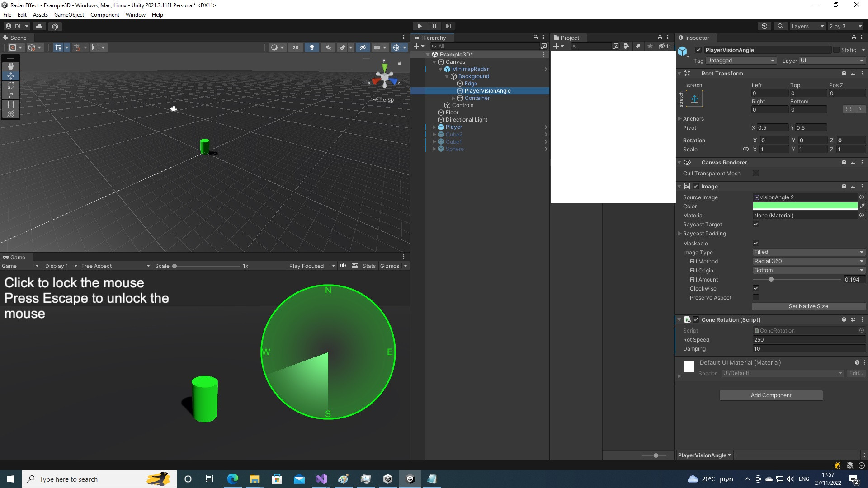The image size is (868, 488).
Task: Toggle the Maskable checkbox
Action: (756, 243)
